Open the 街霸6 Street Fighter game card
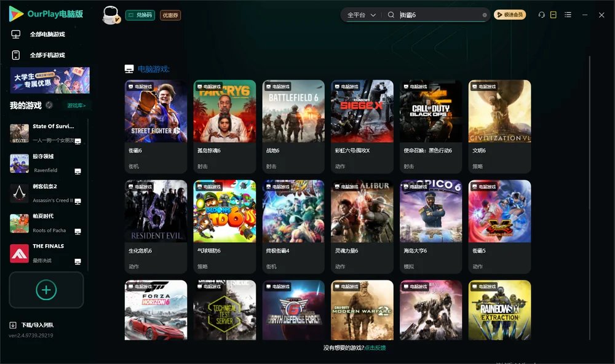 tap(156, 127)
